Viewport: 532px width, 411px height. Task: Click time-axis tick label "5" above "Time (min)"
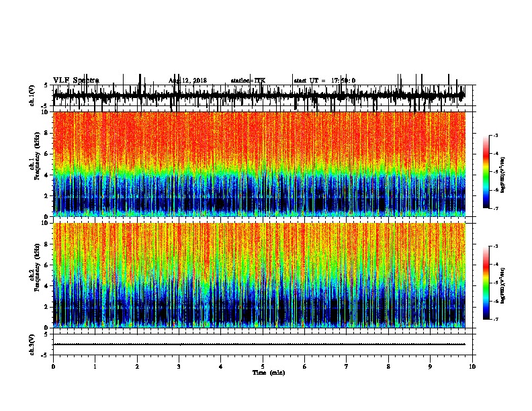(263, 367)
